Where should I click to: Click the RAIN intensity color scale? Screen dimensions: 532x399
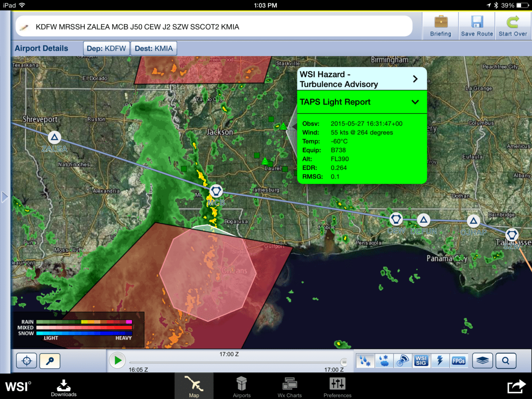tap(84, 322)
